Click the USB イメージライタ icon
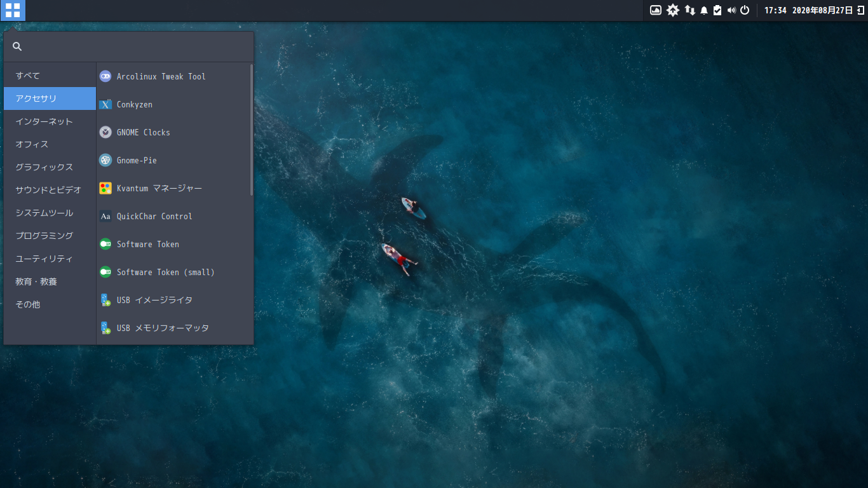The image size is (868, 488). [x=105, y=300]
